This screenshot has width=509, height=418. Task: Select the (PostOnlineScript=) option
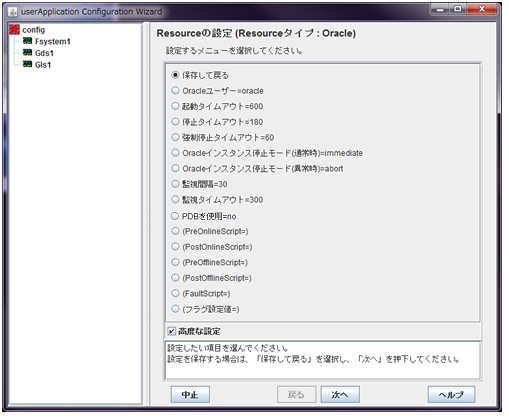coord(175,247)
